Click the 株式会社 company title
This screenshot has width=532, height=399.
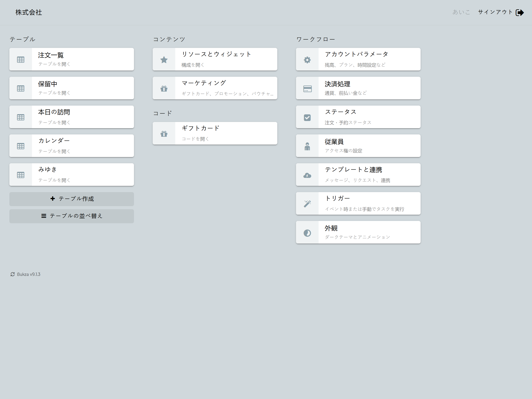tap(29, 12)
